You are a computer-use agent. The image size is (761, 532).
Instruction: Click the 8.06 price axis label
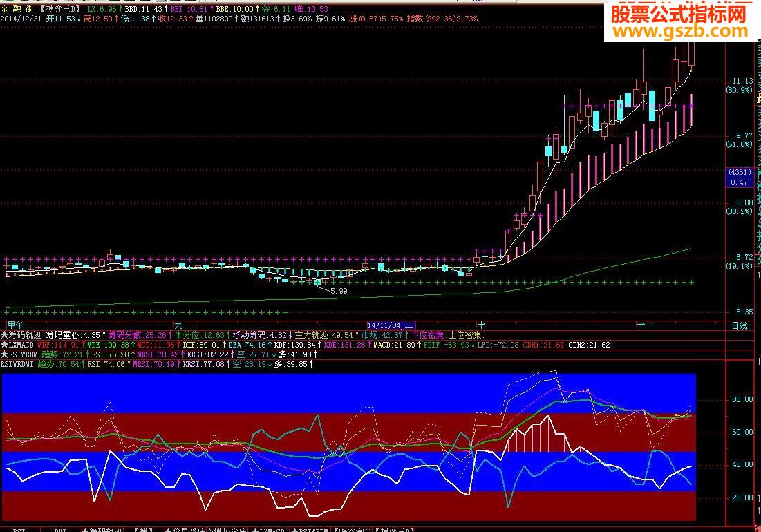tap(744, 202)
